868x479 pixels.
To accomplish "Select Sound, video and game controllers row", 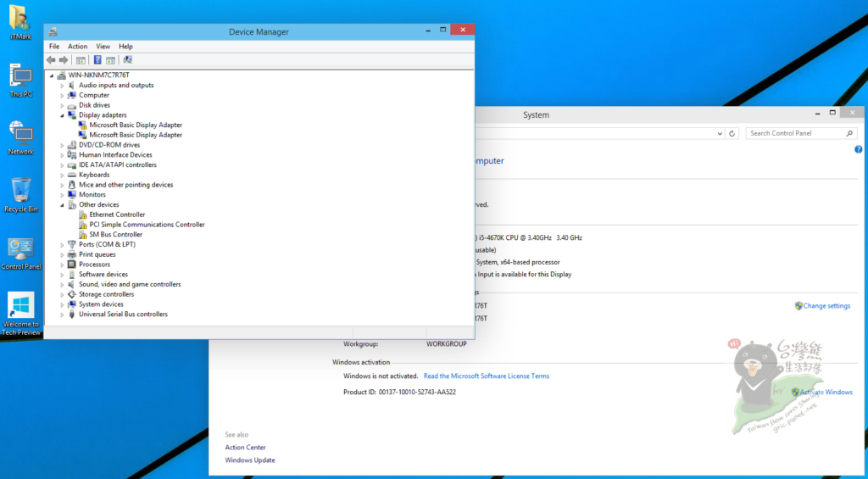I will tap(130, 285).
